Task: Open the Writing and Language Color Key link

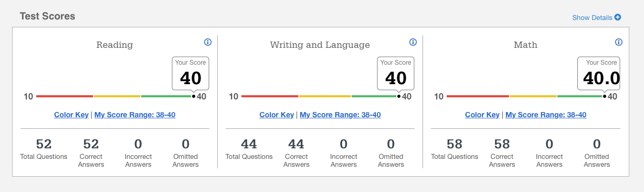Action: coord(277,115)
